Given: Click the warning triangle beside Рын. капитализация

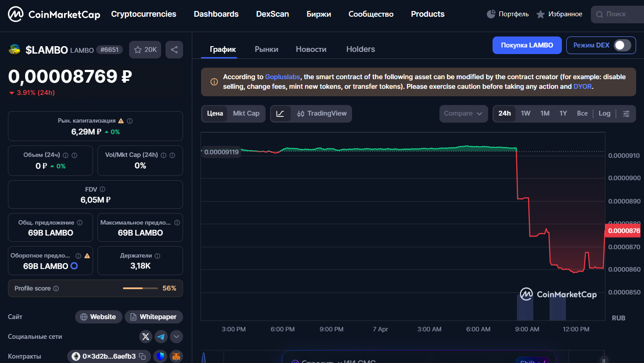Looking at the screenshot, I should coord(121,121).
